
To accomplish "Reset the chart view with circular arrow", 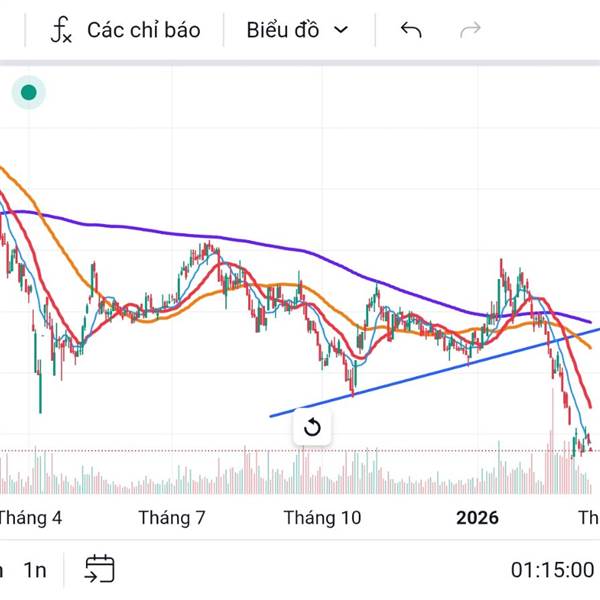I will (x=312, y=428).
